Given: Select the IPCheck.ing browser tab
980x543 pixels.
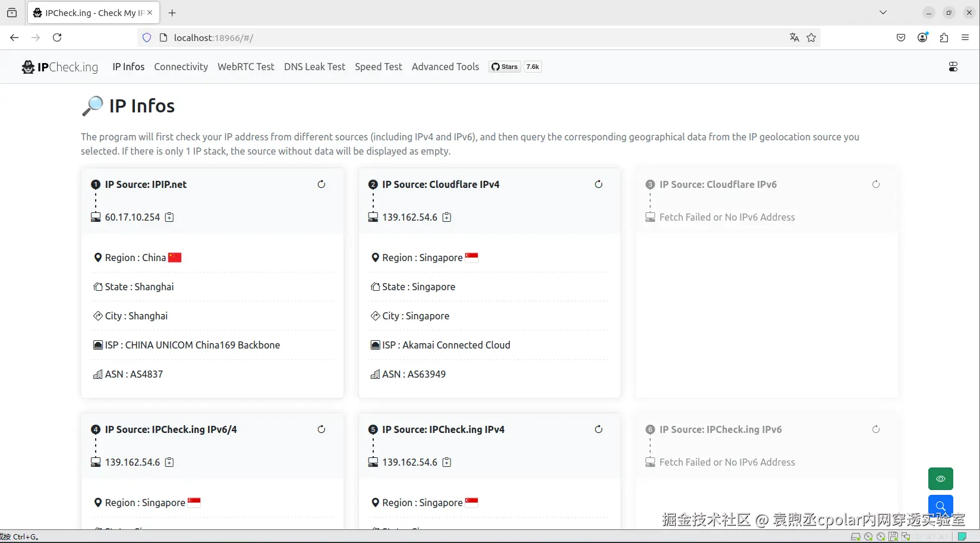Looking at the screenshot, I should point(93,12).
